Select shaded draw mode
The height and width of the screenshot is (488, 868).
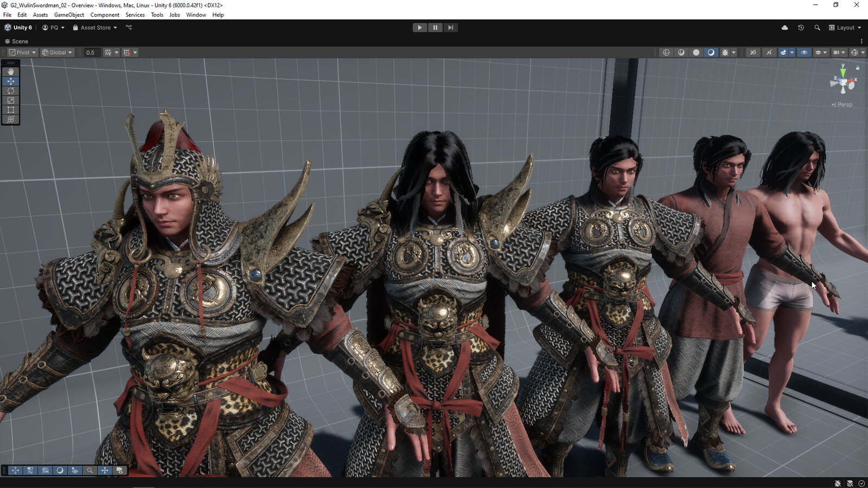coord(711,53)
